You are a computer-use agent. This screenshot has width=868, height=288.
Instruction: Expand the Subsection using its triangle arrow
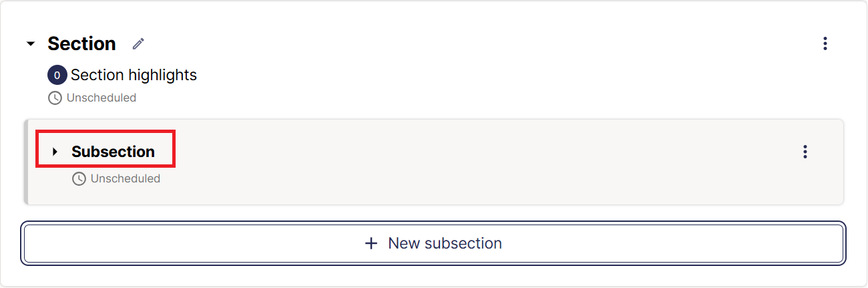pyautogui.click(x=55, y=152)
